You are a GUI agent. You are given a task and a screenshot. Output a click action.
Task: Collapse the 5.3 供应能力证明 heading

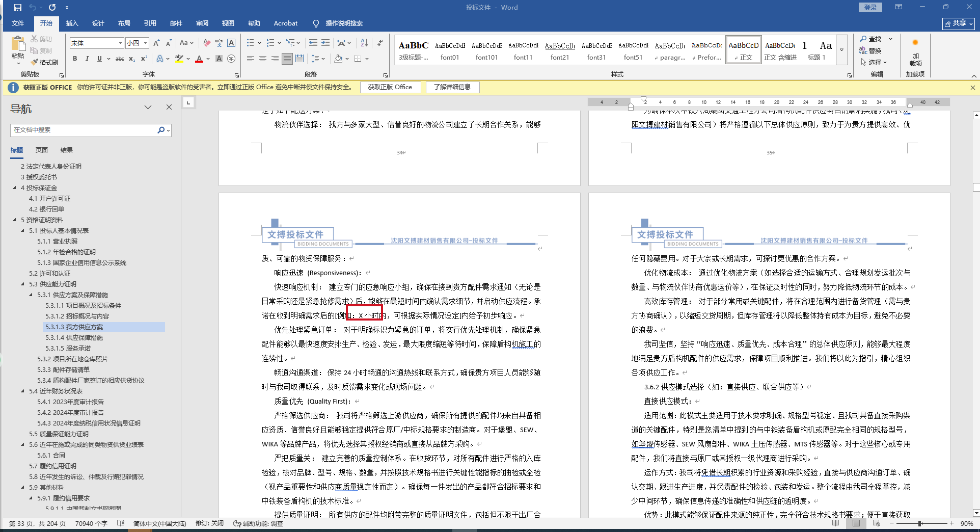[x=23, y=284]
